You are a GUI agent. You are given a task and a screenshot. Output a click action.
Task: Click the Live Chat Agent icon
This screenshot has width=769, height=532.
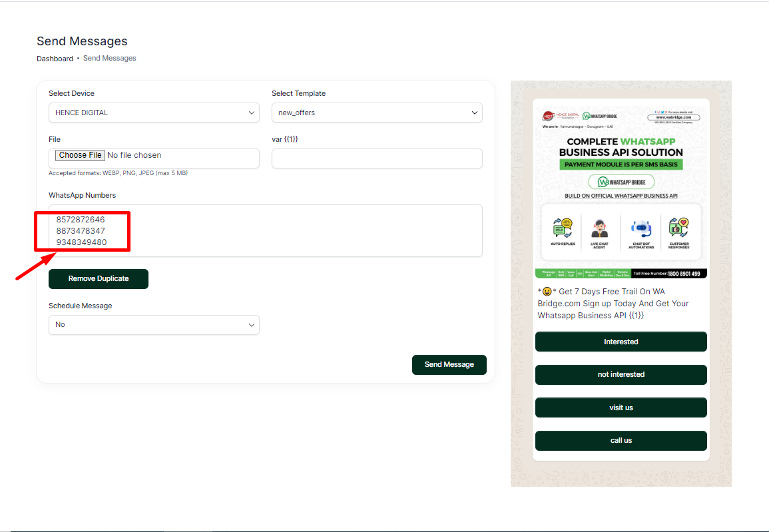599,229
